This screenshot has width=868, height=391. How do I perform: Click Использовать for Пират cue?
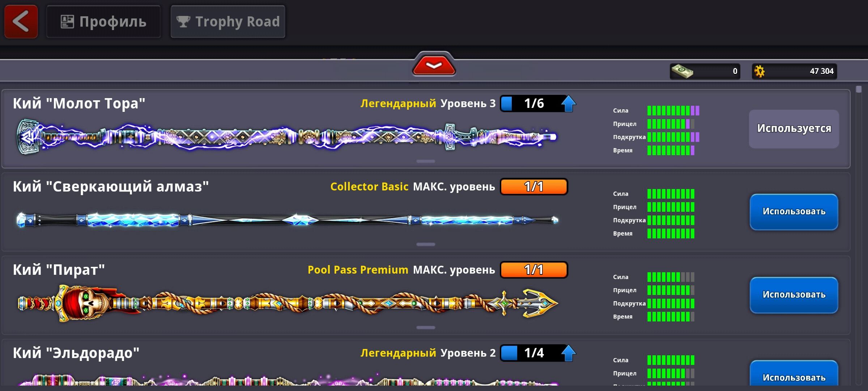click(x=794, y=295)
